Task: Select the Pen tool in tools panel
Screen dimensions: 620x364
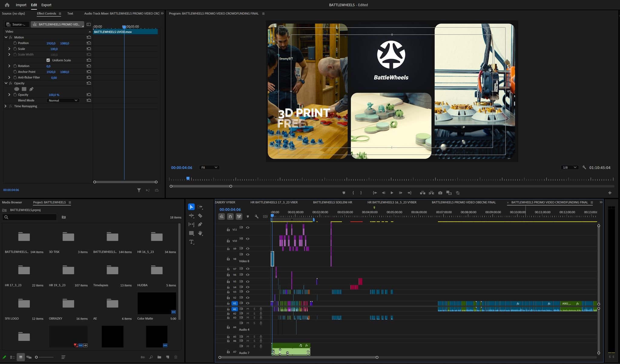Action: (x=200, y=224)
